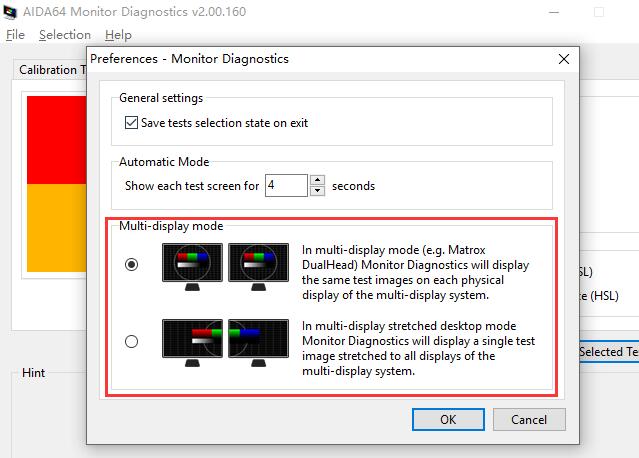The height and width of the screenshot is (458, 639).
Task: Select same test images multi-display radio option
Action: pos(132,265)
